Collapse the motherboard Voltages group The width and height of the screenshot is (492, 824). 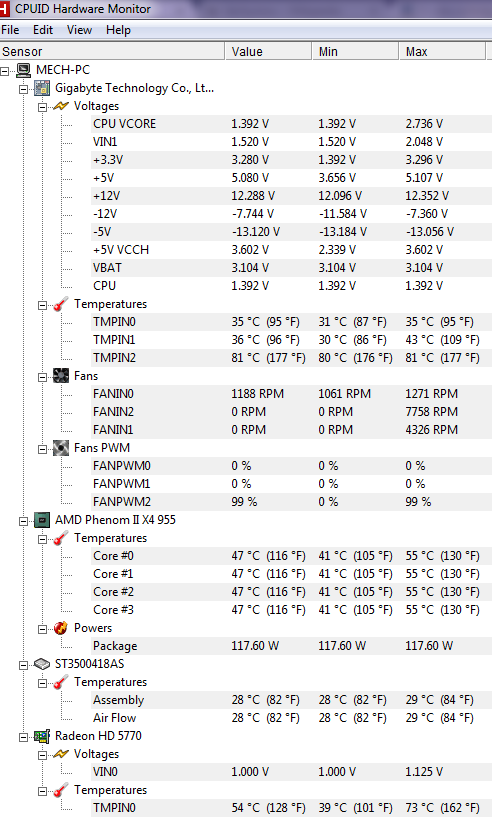pyautogui.click(x=43, y=107)
